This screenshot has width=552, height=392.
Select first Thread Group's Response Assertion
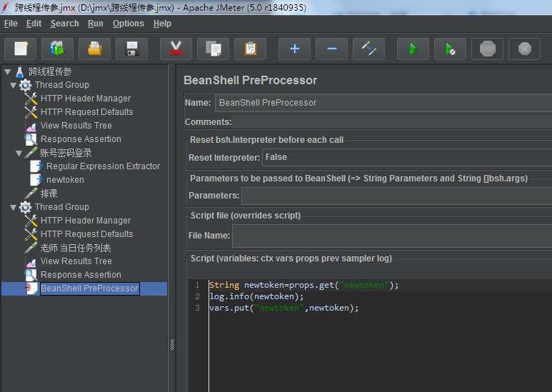pyautogui.click(x=81, y=139)
